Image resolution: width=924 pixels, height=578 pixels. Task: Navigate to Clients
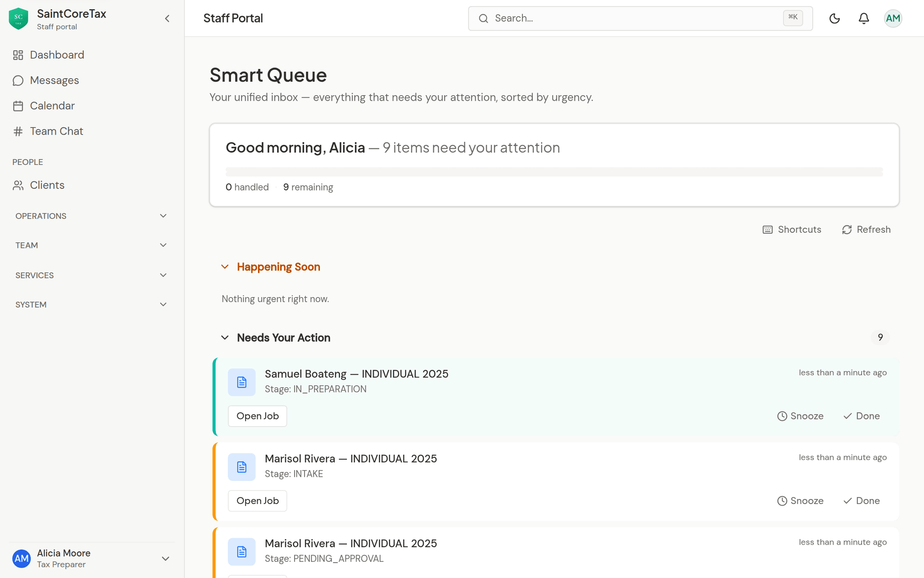[x=92, y=185]
